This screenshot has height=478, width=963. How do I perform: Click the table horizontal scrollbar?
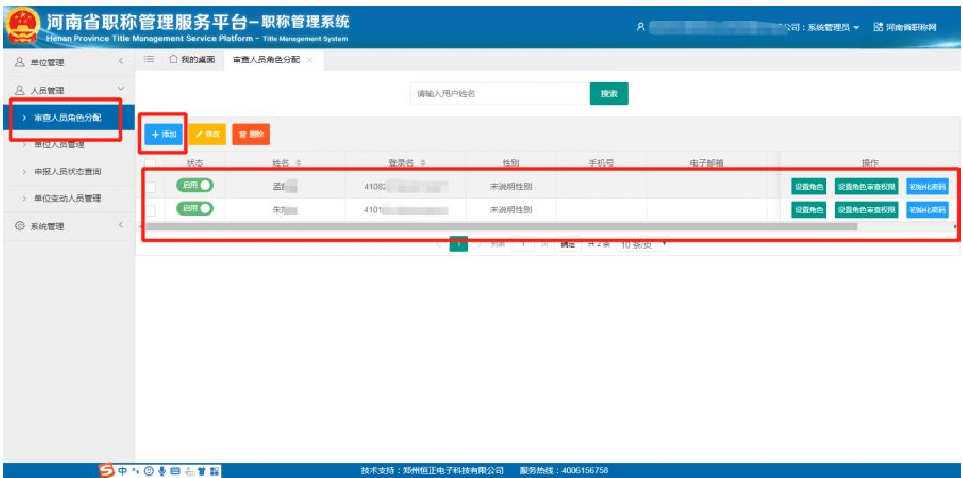coord(501,226)
